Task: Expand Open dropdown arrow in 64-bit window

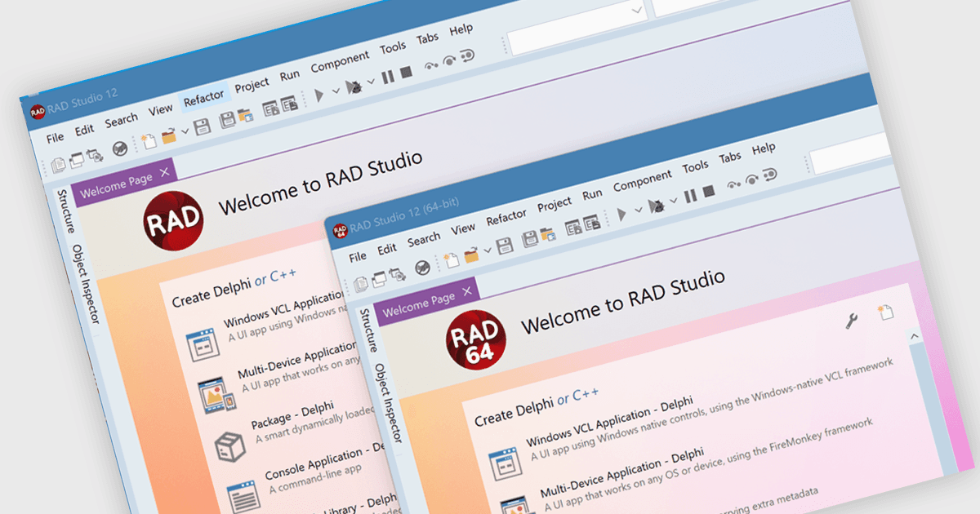Action: pos(488,250)
